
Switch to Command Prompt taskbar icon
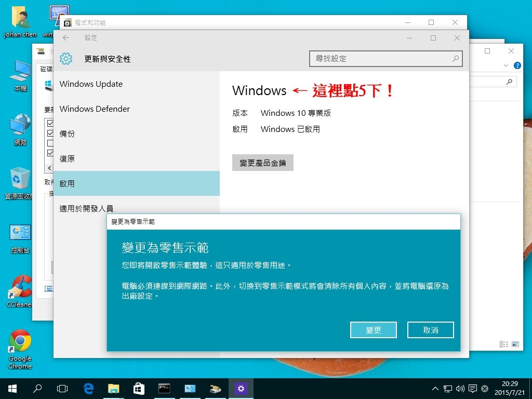pyautogui.click(x=164, y=389)
